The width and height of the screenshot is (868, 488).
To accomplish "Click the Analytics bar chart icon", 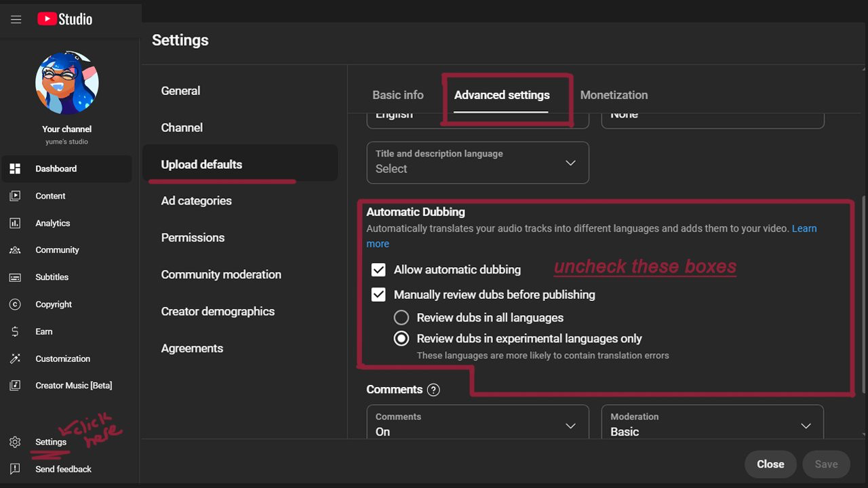I will 15,223.
